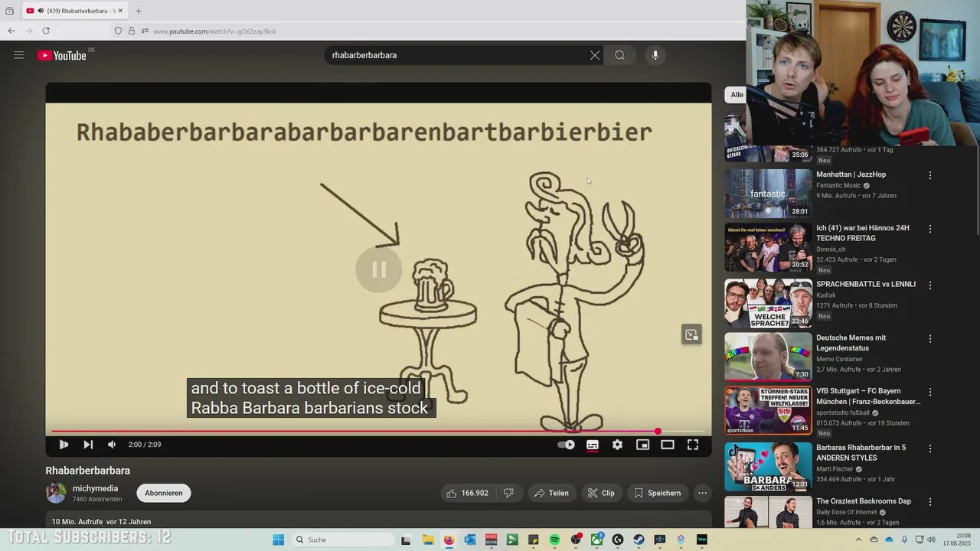
Task: Open options for Craziest Backrooms Dap
Action: [x=930, y=503]
